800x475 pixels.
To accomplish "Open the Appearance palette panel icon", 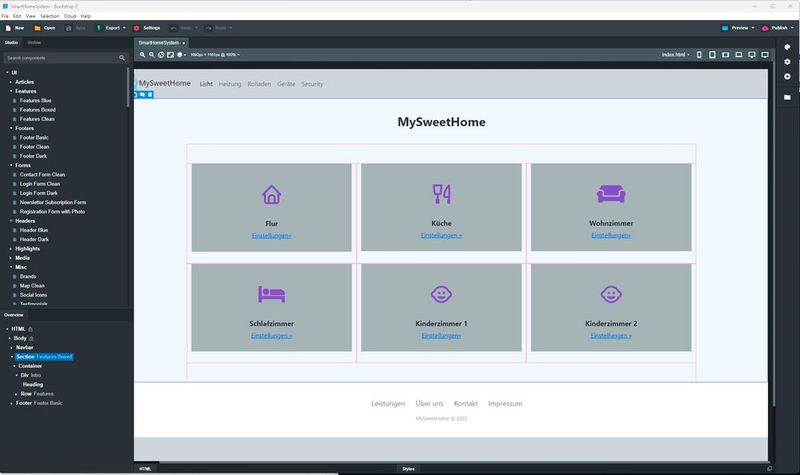I will tap(787, 47).
